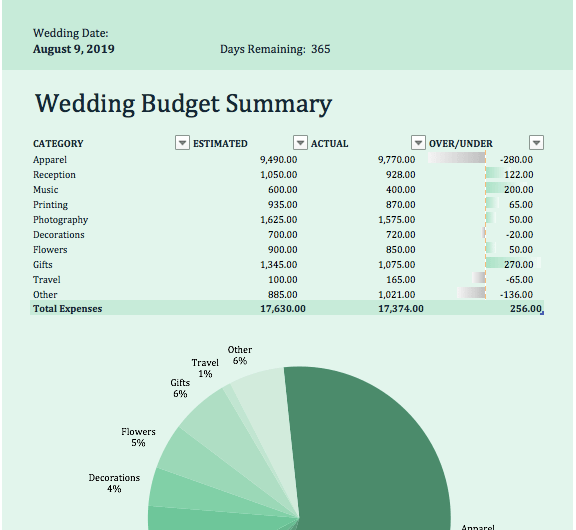
Task: Click the Decorations 4% pie chart label
Action: click(114, 483)
